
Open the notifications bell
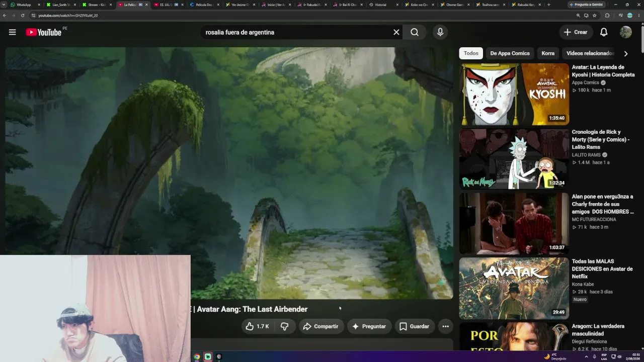[604, 32]
